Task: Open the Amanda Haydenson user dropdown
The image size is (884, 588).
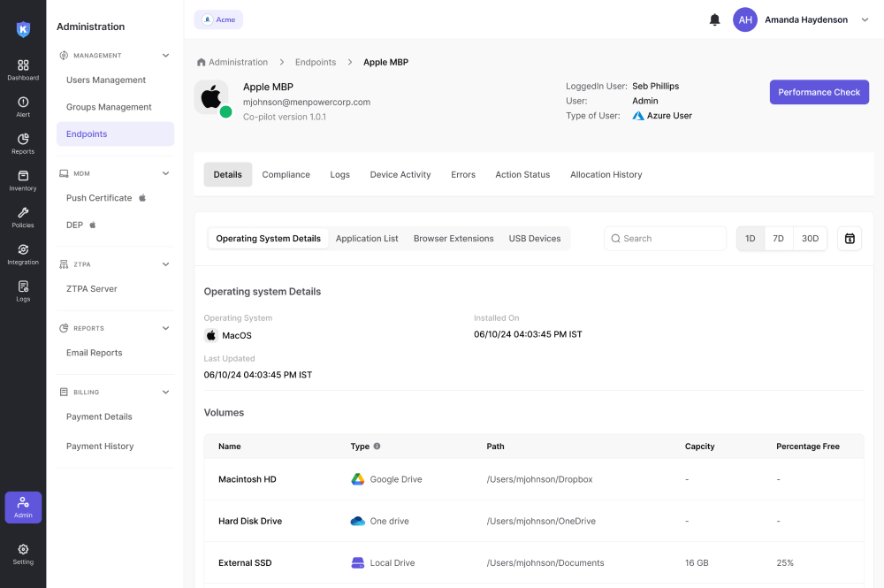Action: click(865, 19)
